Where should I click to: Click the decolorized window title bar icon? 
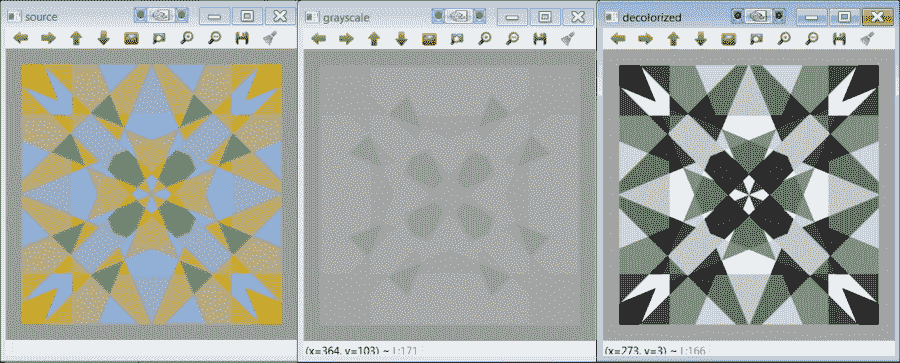point(611,17)
